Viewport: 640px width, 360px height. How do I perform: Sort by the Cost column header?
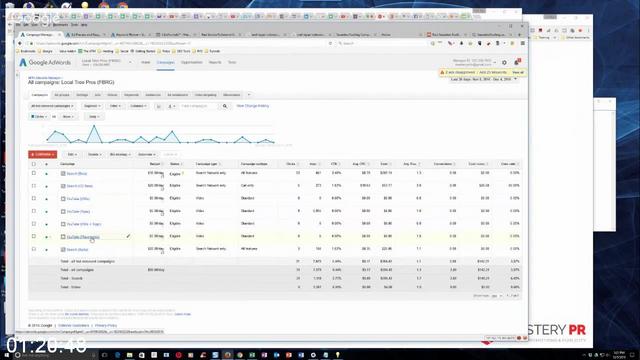point(384,164)
